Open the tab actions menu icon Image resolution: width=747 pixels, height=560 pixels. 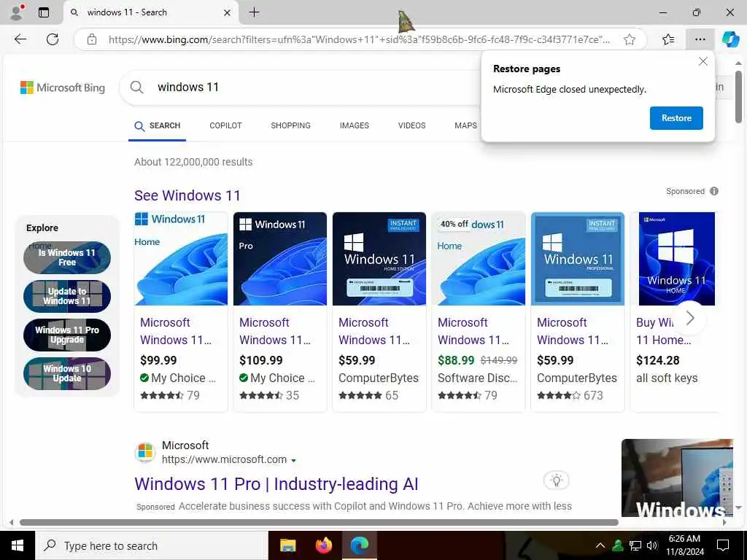(44, 12)
